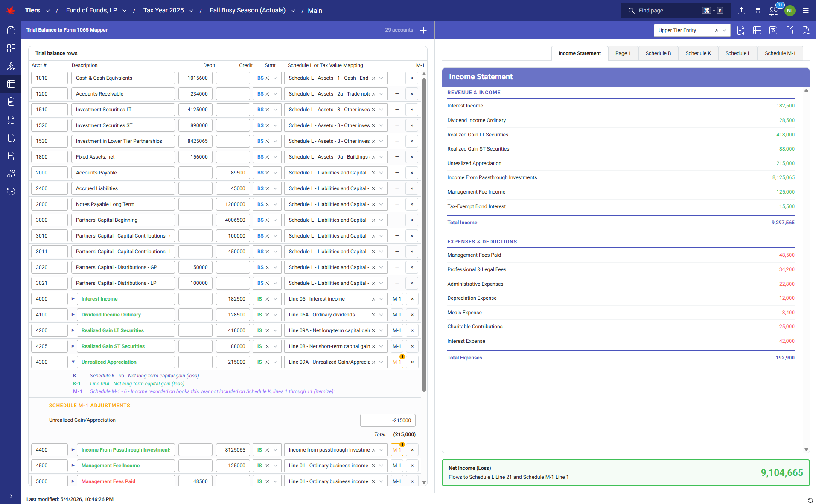Click the red maple leaf logo
Image resolution: width=816 pixels, height=504 pixels.
pyautogui.click(x=11, y=11)
